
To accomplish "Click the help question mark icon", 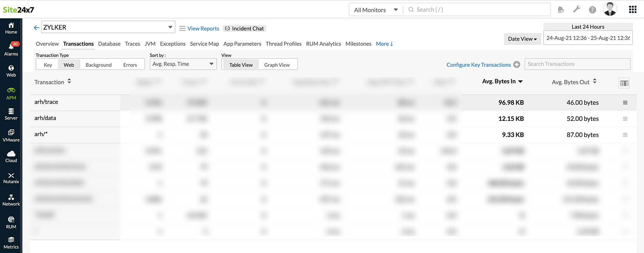I will (592, 10).
